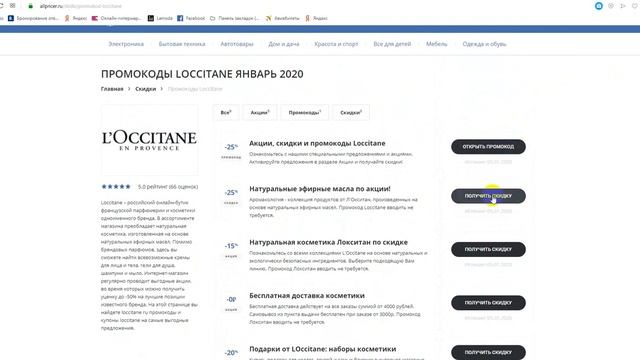Select the Промокоды filter tab

(x=304, y=113)
